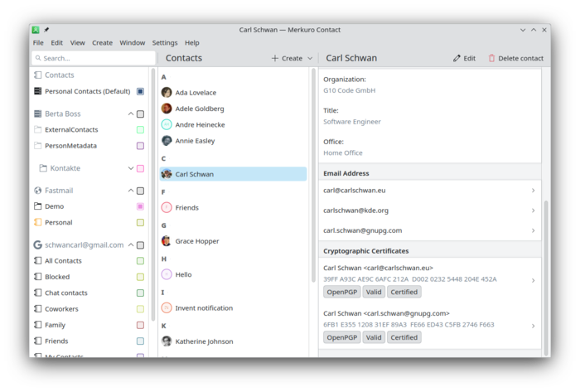The height and width of the screenshot is (392, 580).
Task: Click the Berta Boss account icon
Action: (x=38, y=114)
